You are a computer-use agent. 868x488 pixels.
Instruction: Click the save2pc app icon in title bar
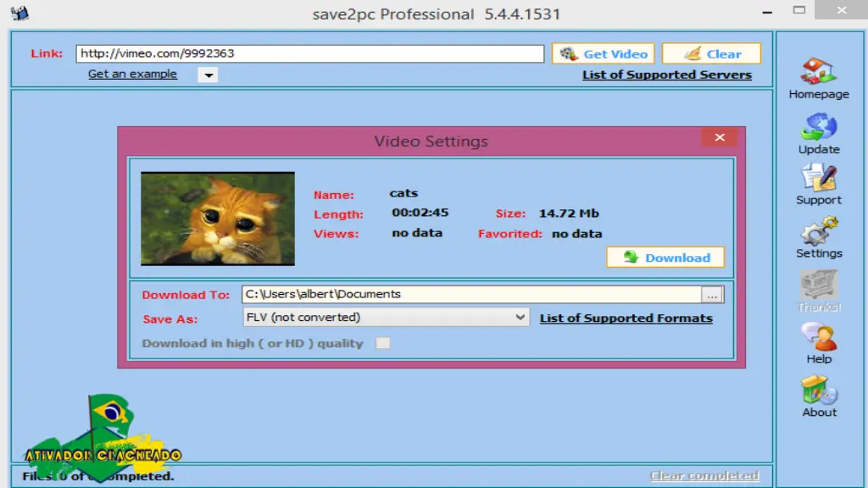[19, 13]
